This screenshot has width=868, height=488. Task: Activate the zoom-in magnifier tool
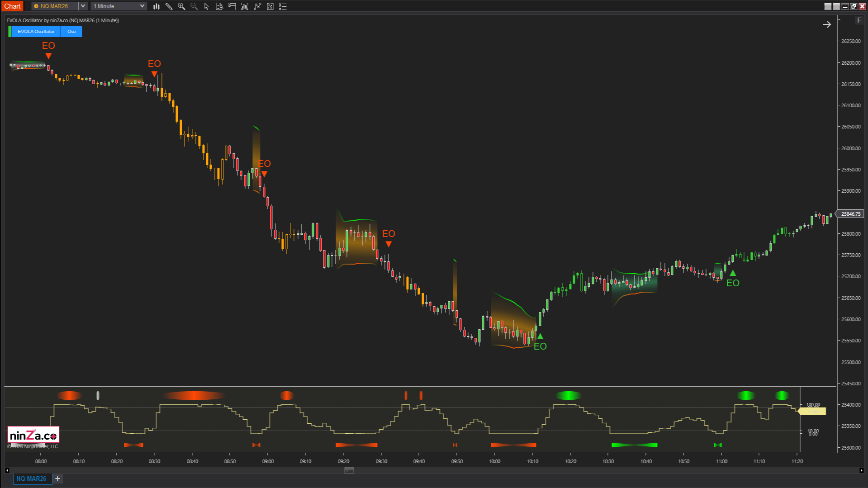point(181,6)
